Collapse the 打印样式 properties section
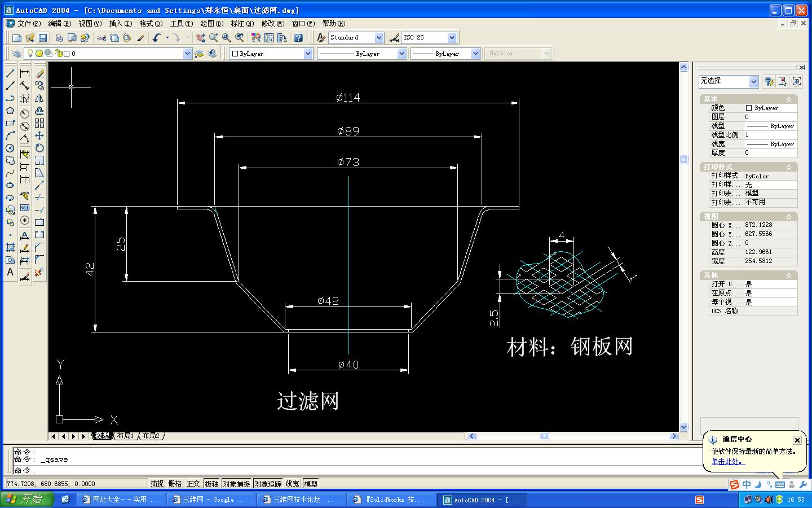 tap(789, 167)
